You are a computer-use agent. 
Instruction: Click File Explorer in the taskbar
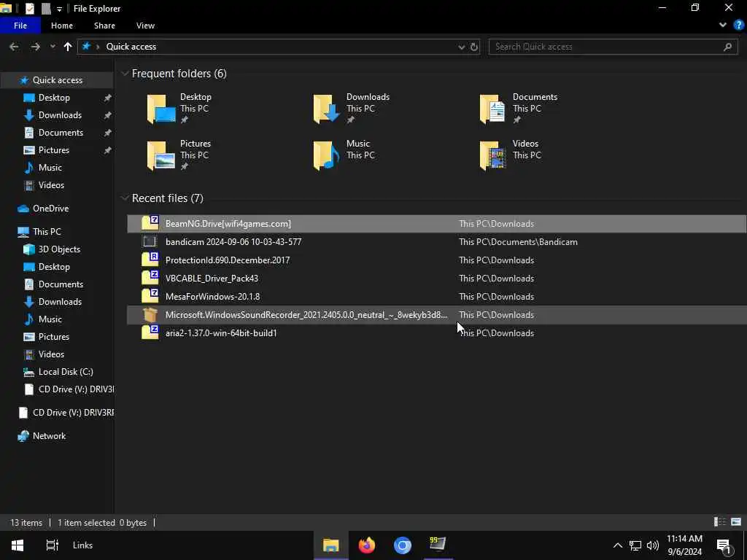(331, 545)
